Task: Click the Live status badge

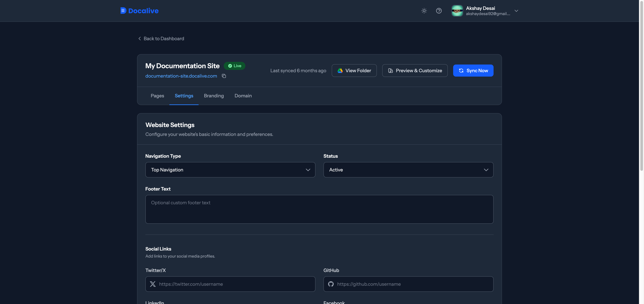Action: click(x=234, y=66)
